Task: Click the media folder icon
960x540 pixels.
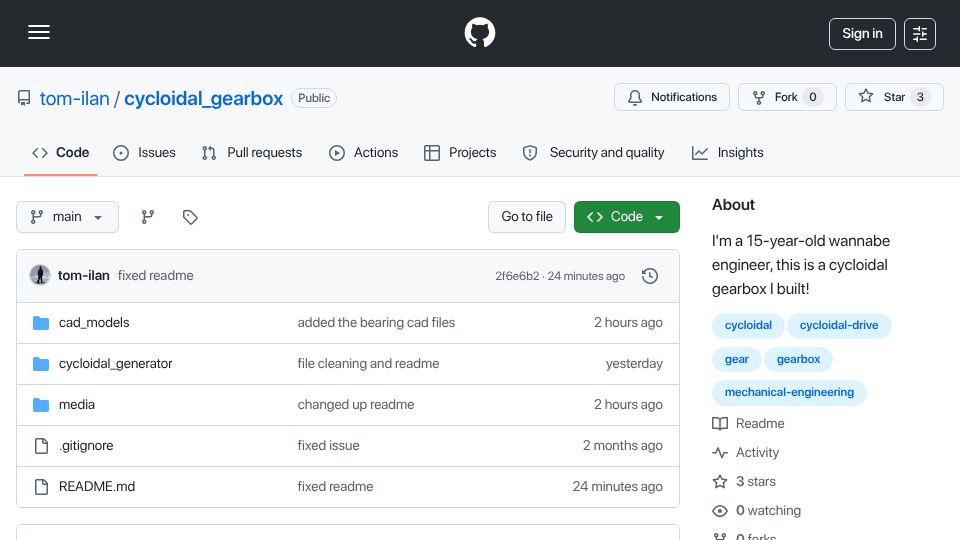Action: point(41,405)
